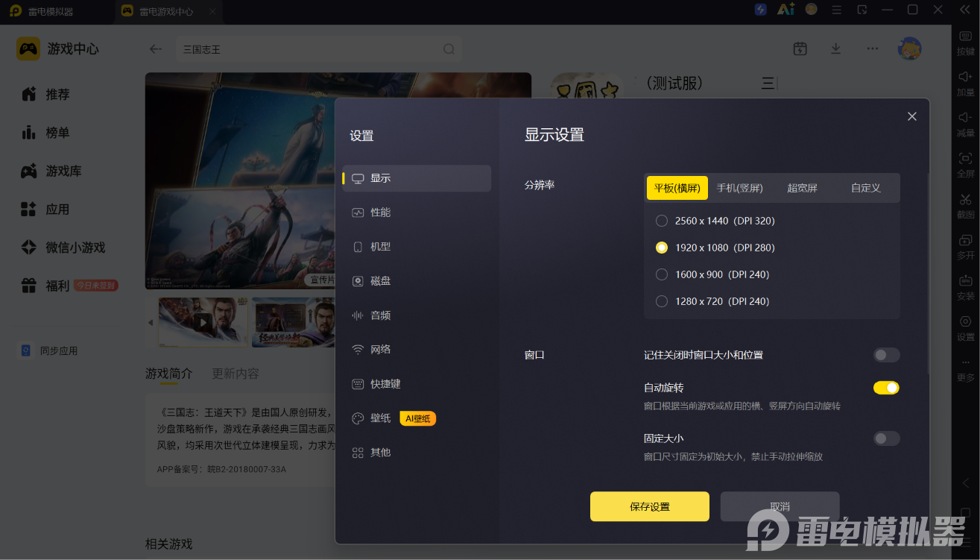The height and width of the screenshot is (560, 980).
Task: Click the settings dialog vertical scrollbar
Action: (x=927, y=273)
